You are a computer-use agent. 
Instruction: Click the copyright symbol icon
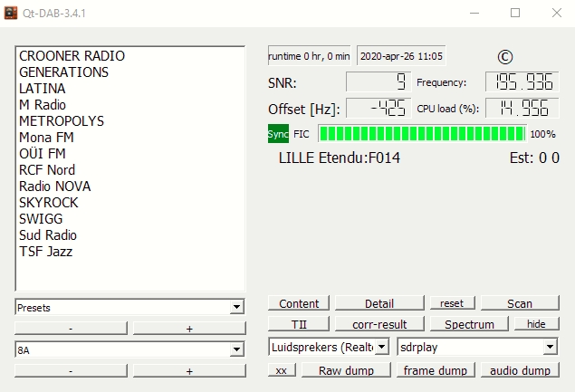point(505,57)
